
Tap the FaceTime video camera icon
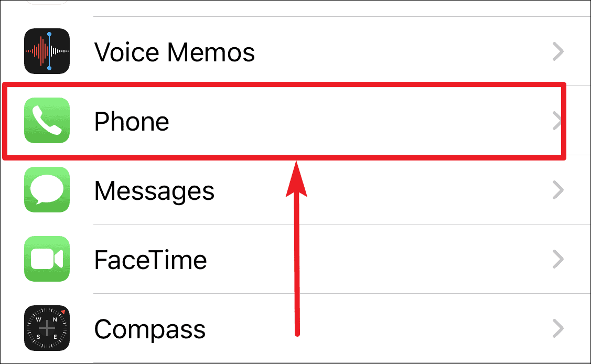tap(47, 259)
